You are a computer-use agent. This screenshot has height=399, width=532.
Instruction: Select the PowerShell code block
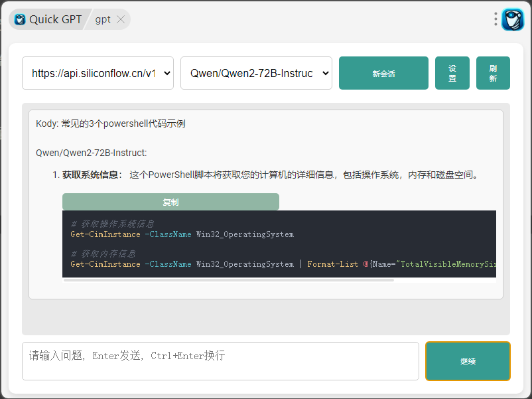pyautogui.click(x=279, y=244)
